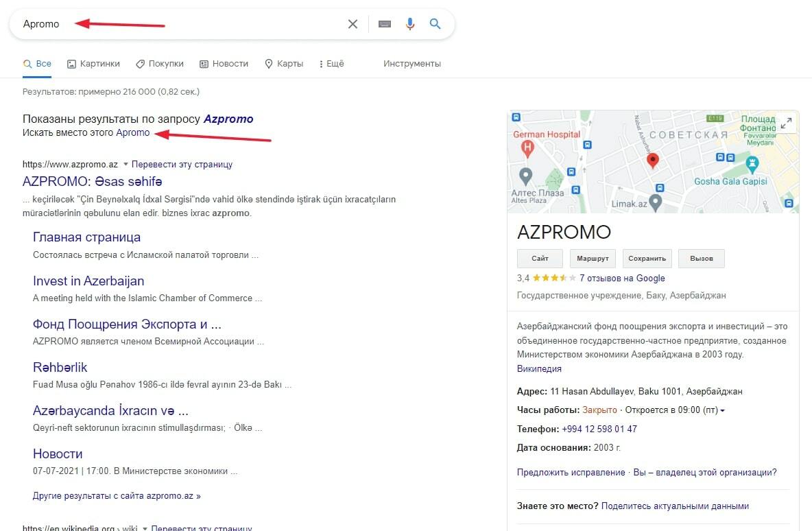
Task: Click the Limak.az gray pin on map
Action: (x=656, y=202)
